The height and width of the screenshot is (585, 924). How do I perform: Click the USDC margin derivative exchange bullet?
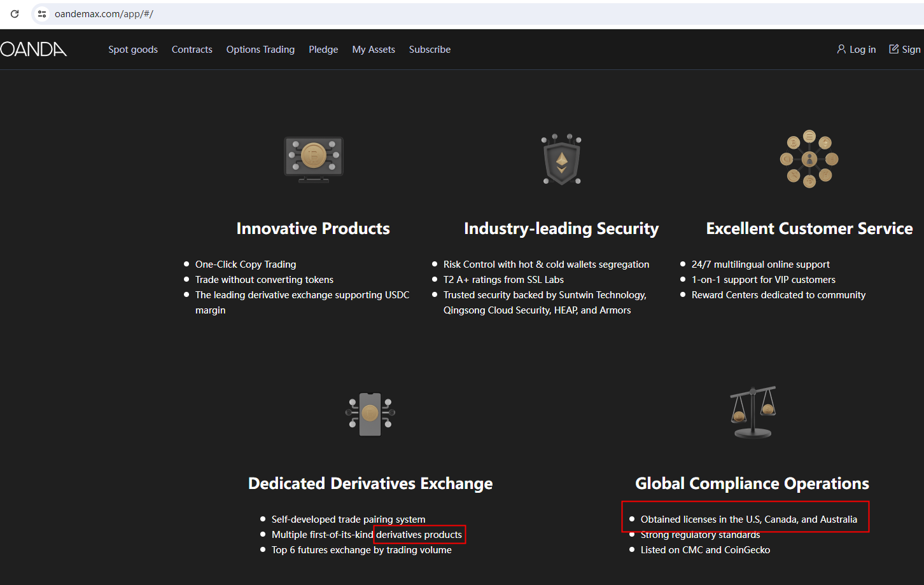click(x=302, y=303)
